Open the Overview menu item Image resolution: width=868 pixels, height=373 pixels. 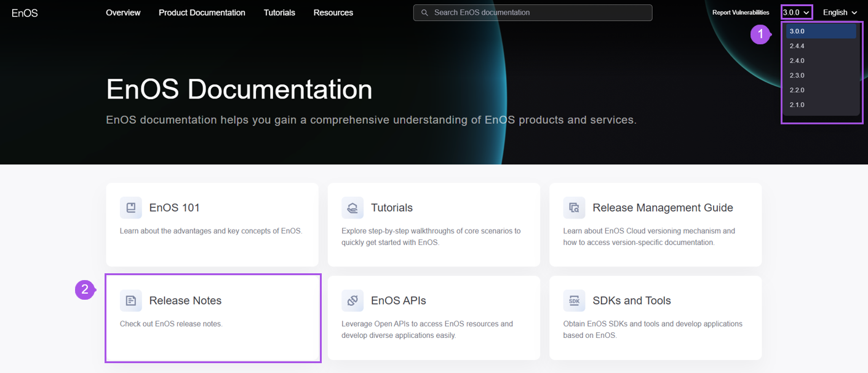(123, 12)
